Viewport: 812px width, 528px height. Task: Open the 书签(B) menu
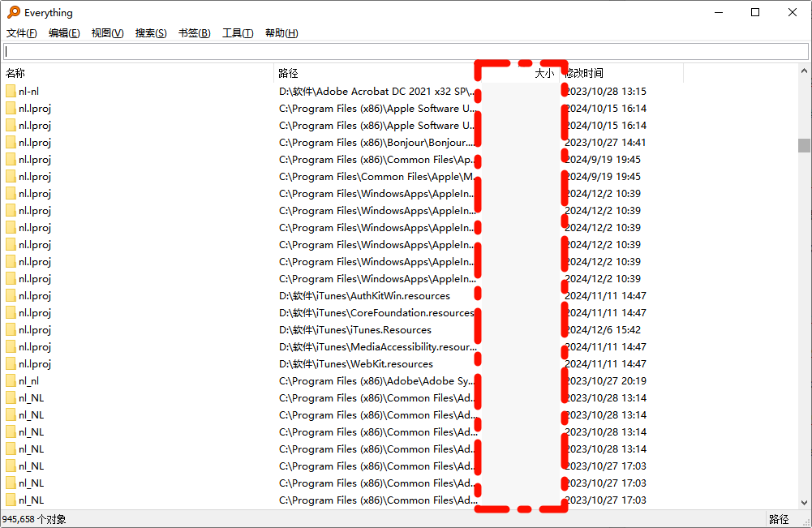point(194,33)
